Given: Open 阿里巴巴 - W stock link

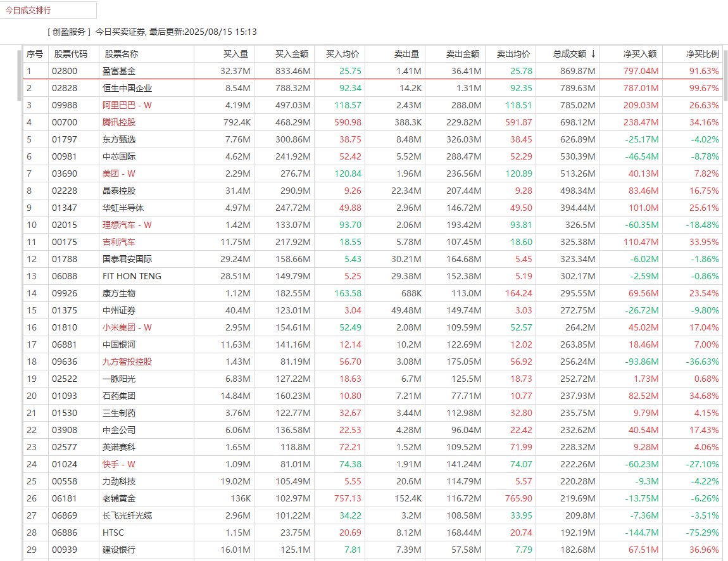Looking at the screenshot, I should point(127,105).
